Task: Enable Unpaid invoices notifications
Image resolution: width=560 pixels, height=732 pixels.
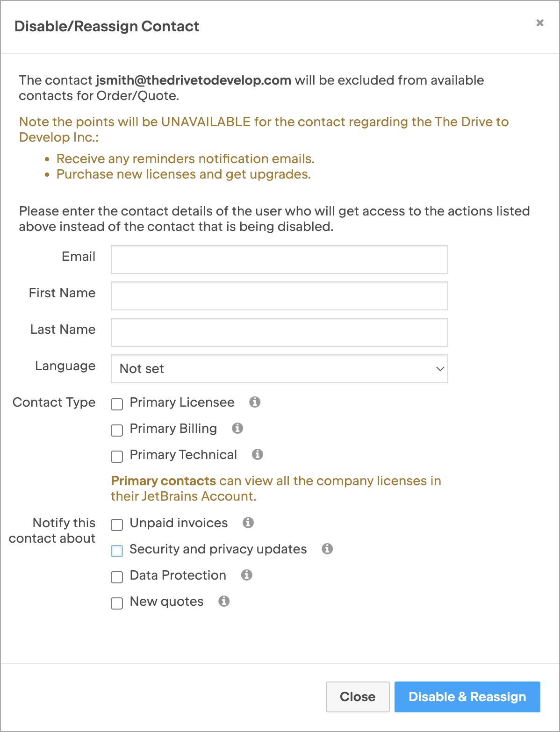Action: pos(117,524)
